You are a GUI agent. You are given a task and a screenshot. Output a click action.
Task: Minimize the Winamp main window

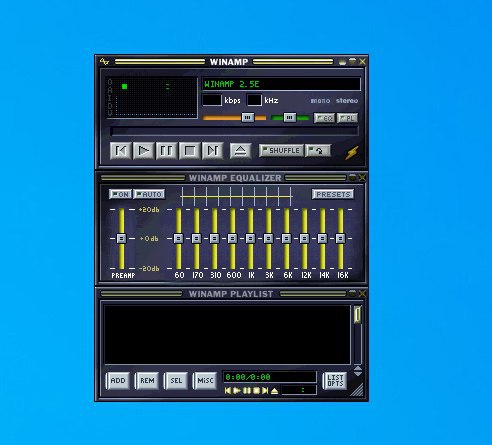tap(342, 62)
